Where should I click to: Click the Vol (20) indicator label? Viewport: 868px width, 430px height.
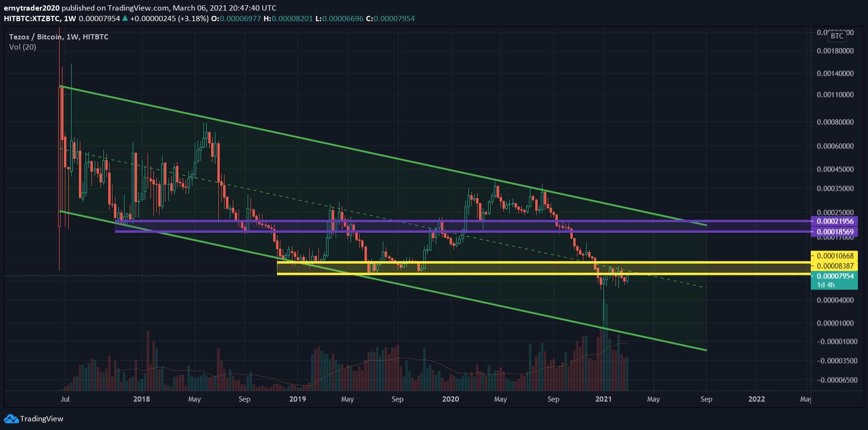coord(23,47)
